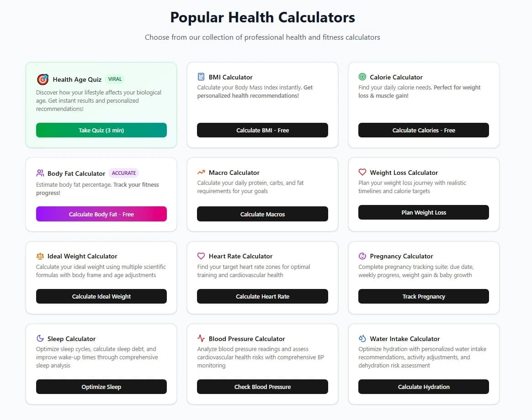This screenshot has height=420, width=532.
Task: Select the BMI Calculator book icon
Action: pos(202,77)
